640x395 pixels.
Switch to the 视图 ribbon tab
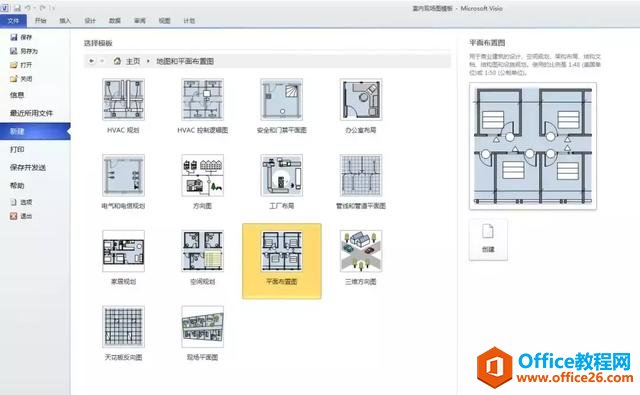(x=164, y=20)
